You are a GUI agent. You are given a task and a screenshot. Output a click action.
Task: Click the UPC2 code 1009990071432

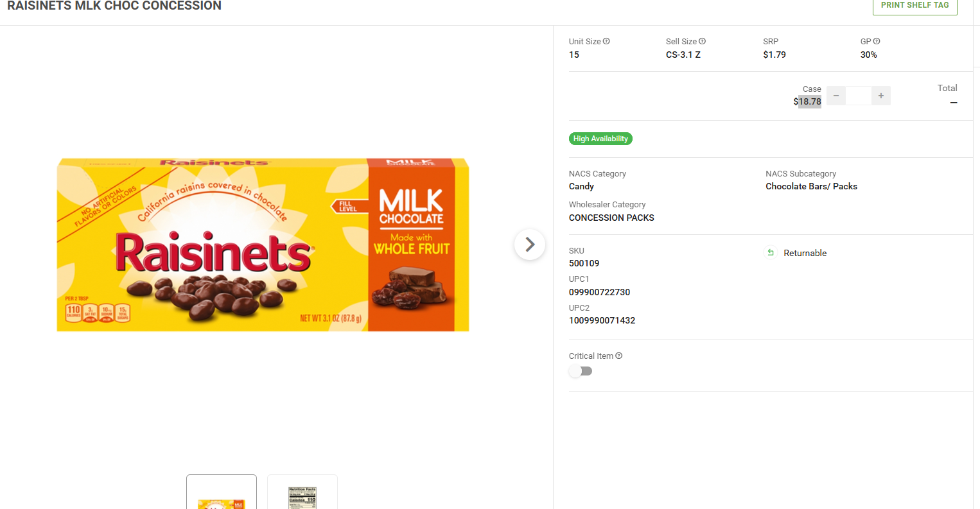click(x=602, y=320)
